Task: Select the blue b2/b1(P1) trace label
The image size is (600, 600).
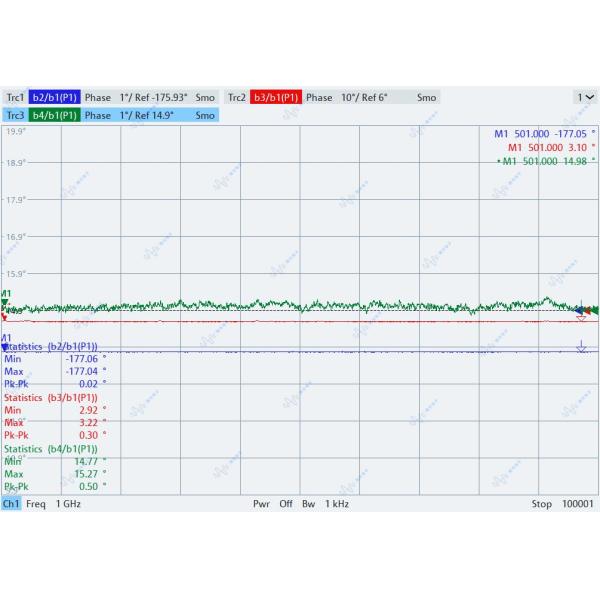Action: tap(54, 98)
